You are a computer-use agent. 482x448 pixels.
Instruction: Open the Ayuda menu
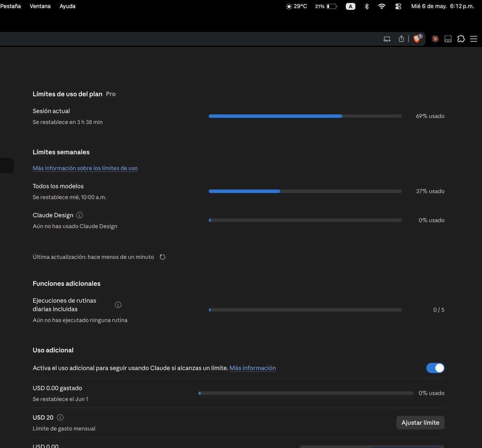[67, 6]
